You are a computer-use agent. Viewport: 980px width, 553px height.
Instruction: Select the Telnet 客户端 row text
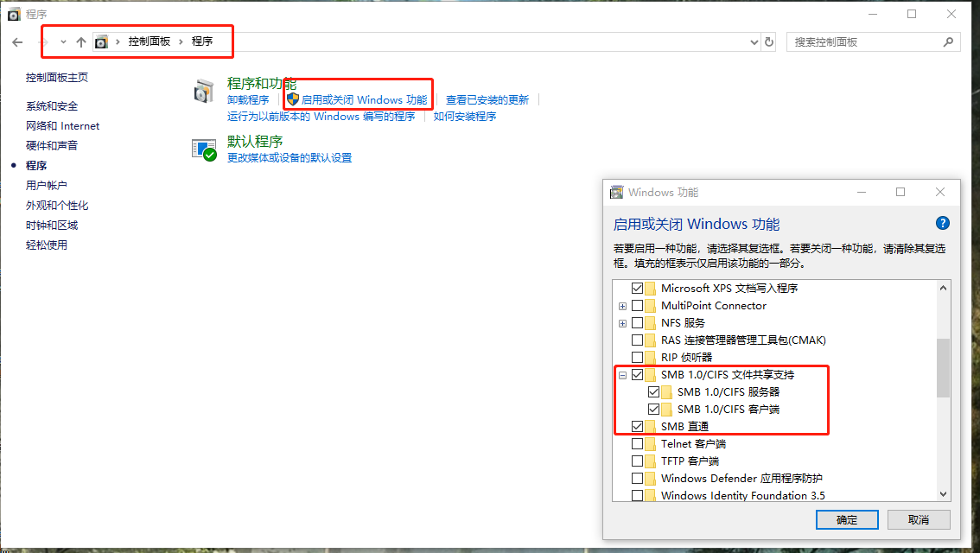point(693,443)
